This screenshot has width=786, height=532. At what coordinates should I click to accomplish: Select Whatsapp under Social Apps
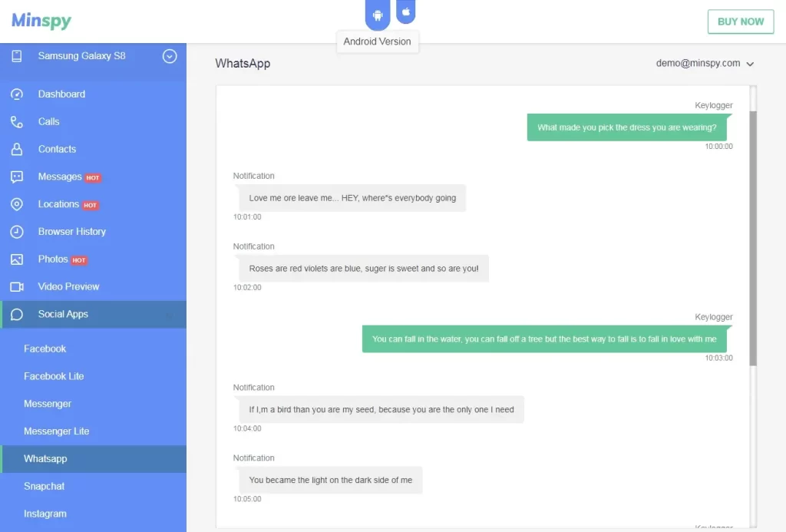[x=93, y=459]
